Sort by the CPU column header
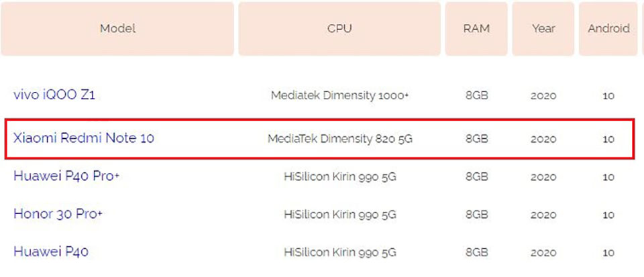Viewport: 644px width, 277px height. 339,29
